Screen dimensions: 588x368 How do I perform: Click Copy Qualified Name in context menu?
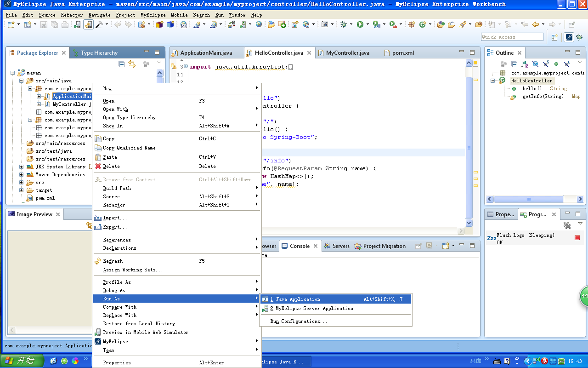(x=177, y=148)
